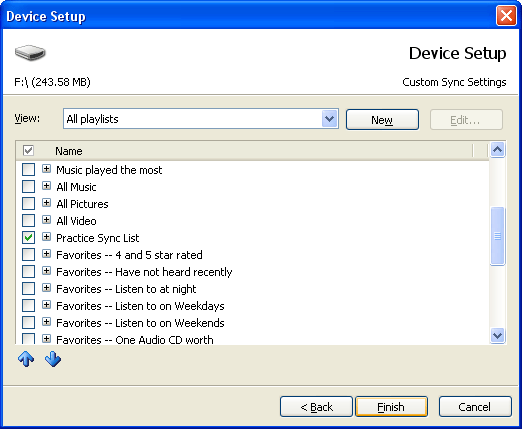The width and height of the screenshot is (522, 429).
Task: Click the blue move down arrow icon
Action: 53,359
